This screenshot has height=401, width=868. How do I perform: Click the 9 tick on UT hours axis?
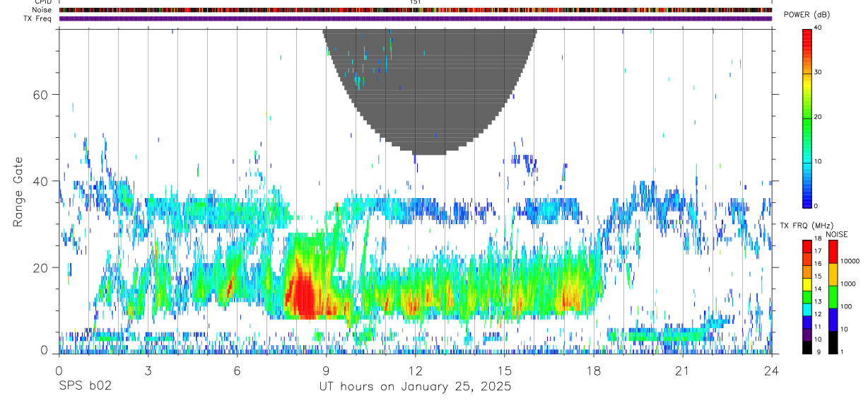click(326, 371)
